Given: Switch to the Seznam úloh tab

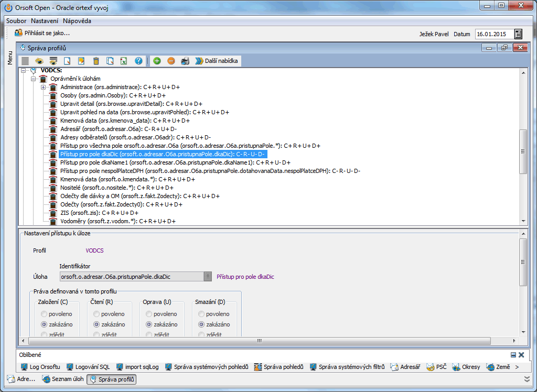Looking at the screenshot, I should pos(63,379).
